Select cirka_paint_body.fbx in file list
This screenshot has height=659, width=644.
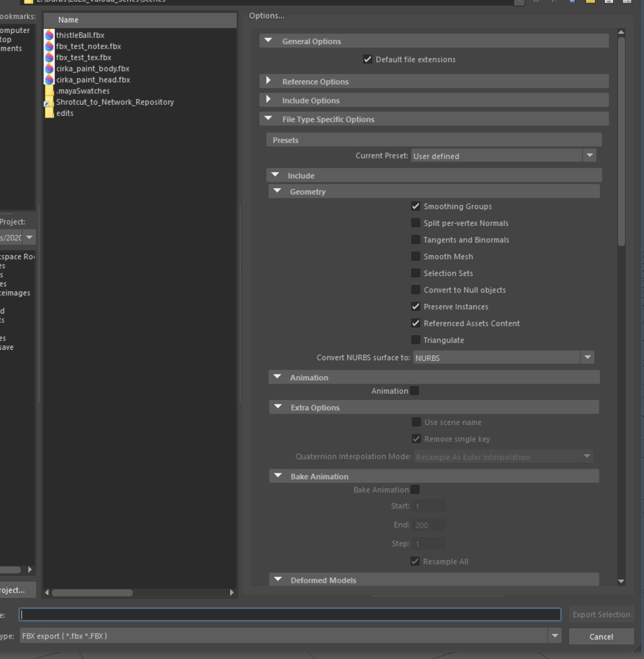tap(92, 68)
